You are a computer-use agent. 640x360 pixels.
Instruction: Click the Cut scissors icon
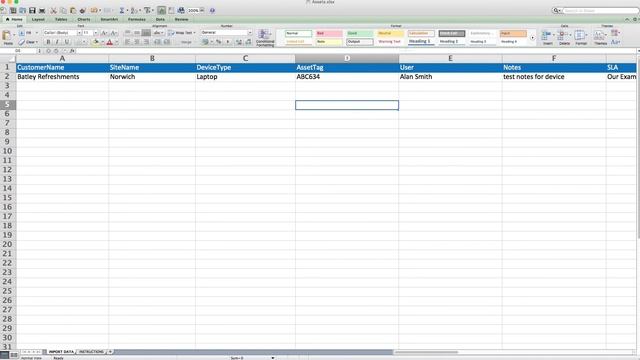point(53,10)
